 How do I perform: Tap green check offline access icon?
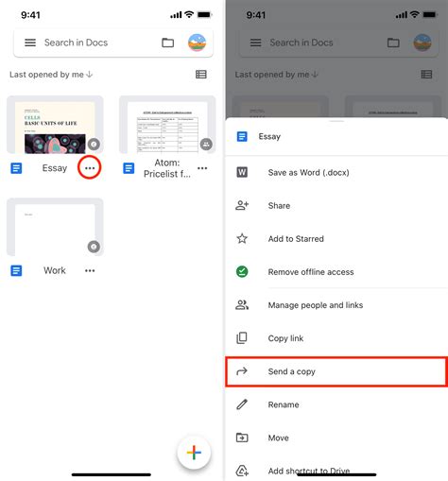coord(242,271)
